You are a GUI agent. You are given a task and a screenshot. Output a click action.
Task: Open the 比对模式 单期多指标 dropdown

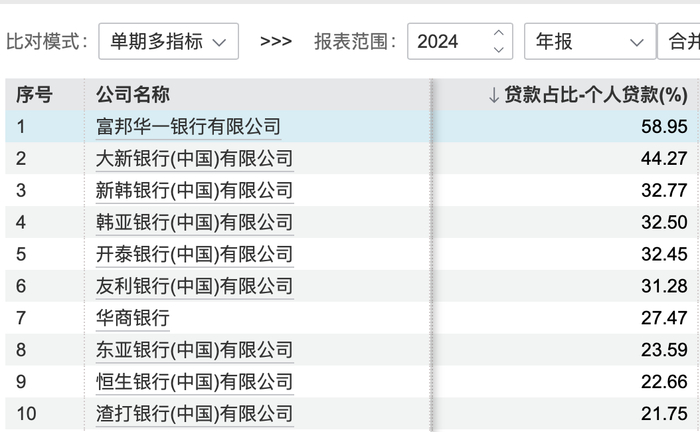[168, 42]
